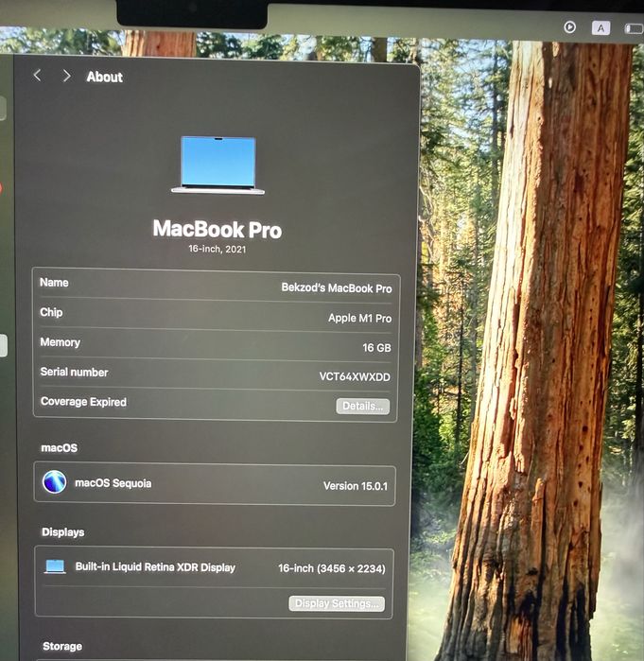Go back with the left chevron
The image size is (644, 661).
click(37, 76)
